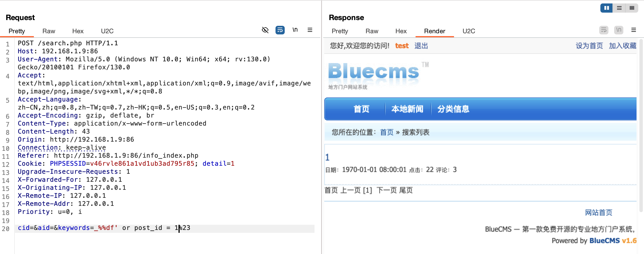Click the Content-Length: 43 header
Viewport: 644px width, 254px height.
(x=54, y=131)
